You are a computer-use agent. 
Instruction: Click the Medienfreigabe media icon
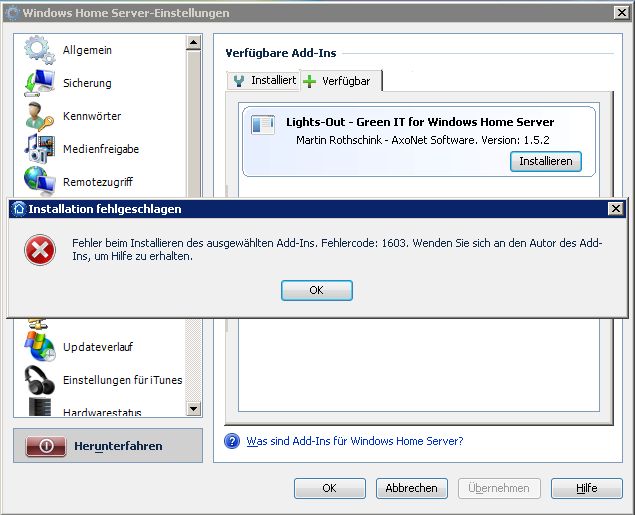point(39,149)
